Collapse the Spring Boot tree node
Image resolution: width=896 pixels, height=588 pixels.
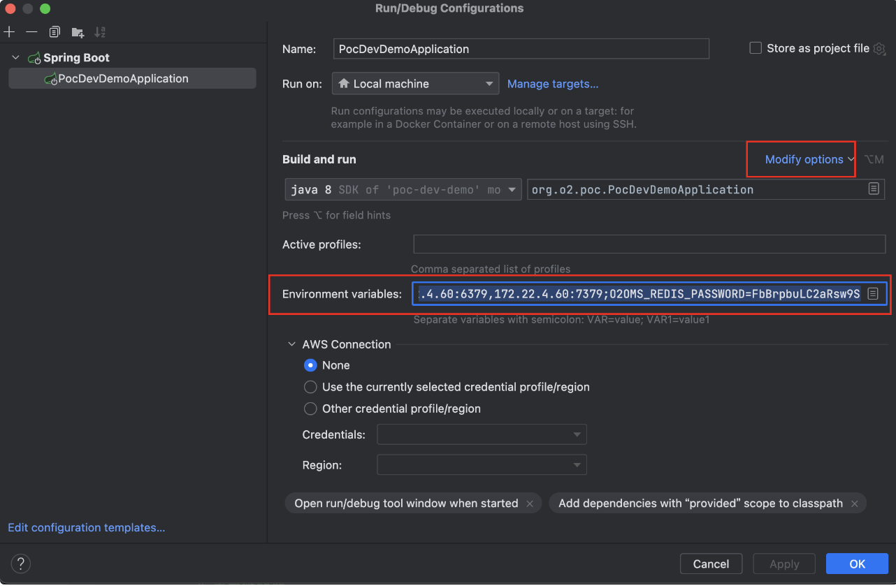click(x=16, y=58)
